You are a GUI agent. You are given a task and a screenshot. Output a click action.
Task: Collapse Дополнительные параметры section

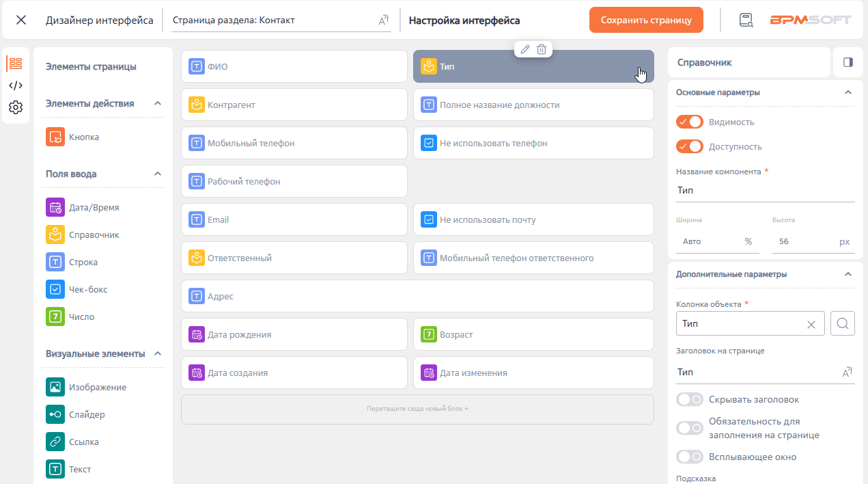click(848, 274)
